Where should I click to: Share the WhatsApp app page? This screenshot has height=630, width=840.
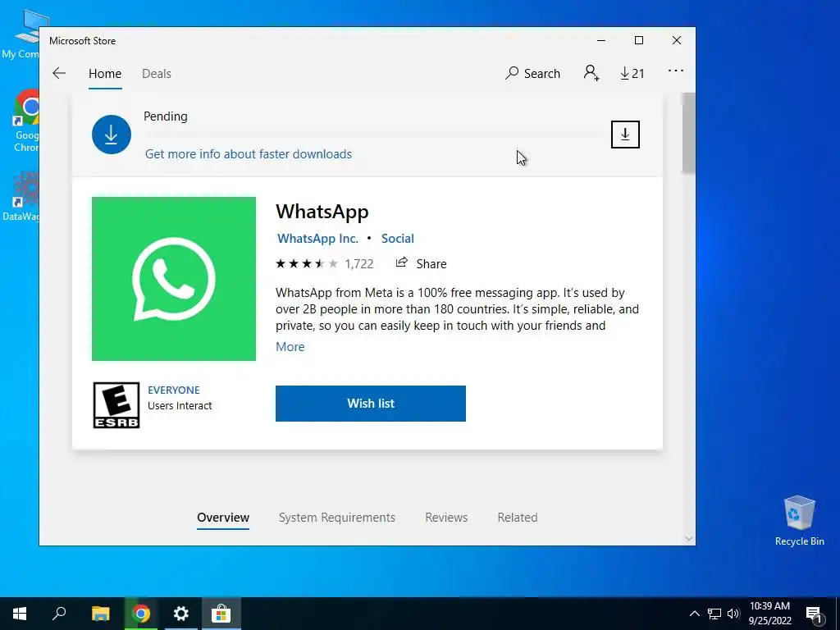pyautogui.click(x=421, y=263)
